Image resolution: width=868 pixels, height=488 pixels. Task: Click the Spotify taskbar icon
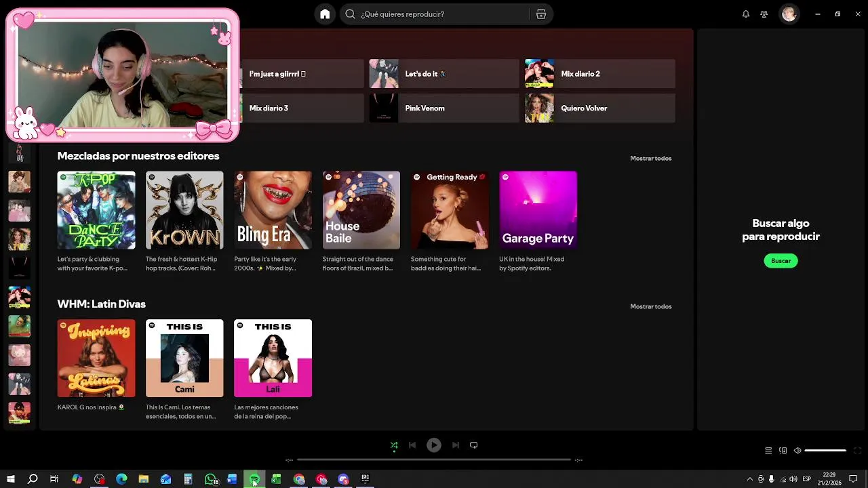point(254,479)
